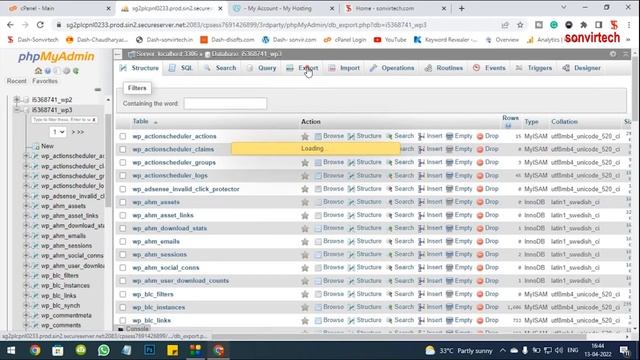Viewport: 640px width, 360px height.
Task: Favorite the wp_actionscheduler_actions table star
Action: [305, 136]
